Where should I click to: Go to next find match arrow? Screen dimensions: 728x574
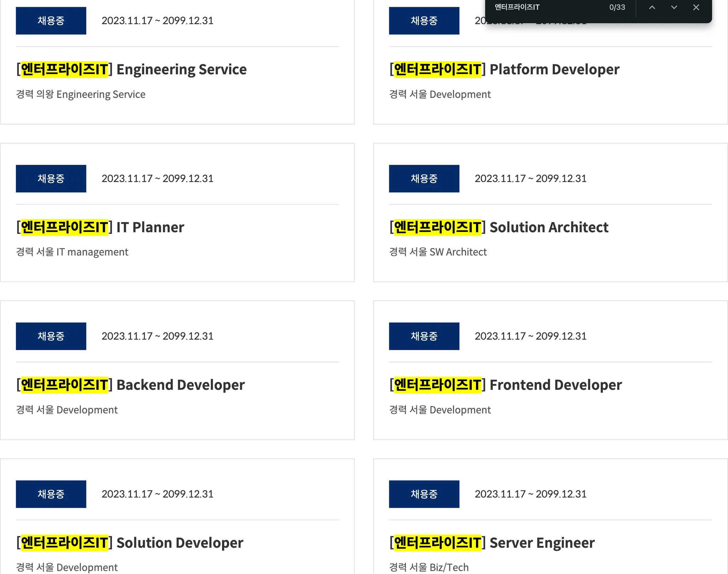click(674, 7)
